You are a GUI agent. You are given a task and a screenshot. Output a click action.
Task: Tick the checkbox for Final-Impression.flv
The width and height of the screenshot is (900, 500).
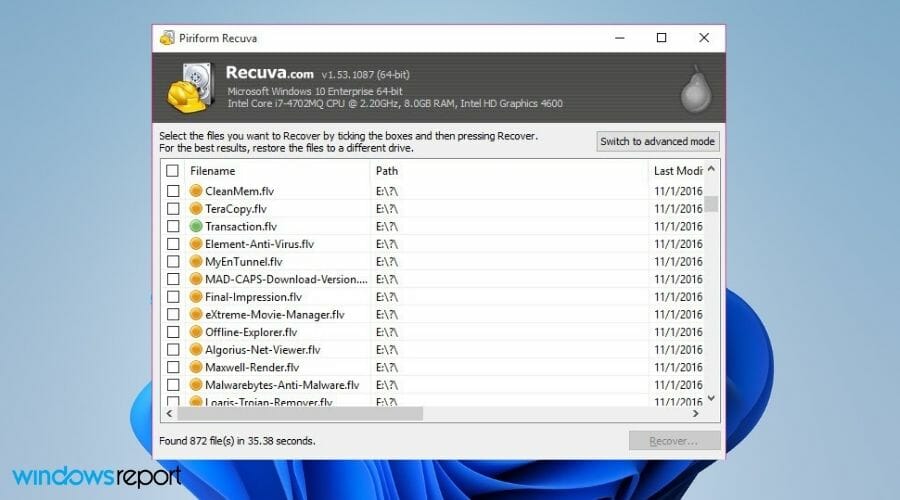(x=173, y=297)
